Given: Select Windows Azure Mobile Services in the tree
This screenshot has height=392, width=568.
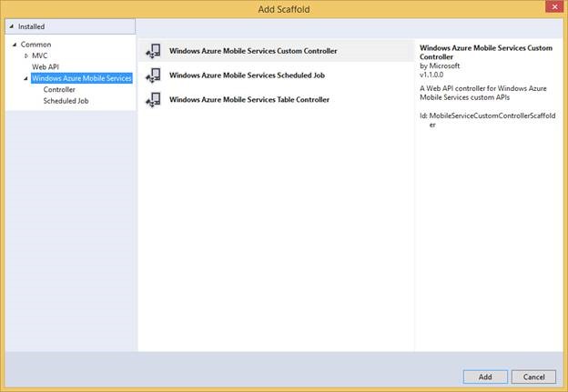Looking at the screenshot, I should coord(82,78).
